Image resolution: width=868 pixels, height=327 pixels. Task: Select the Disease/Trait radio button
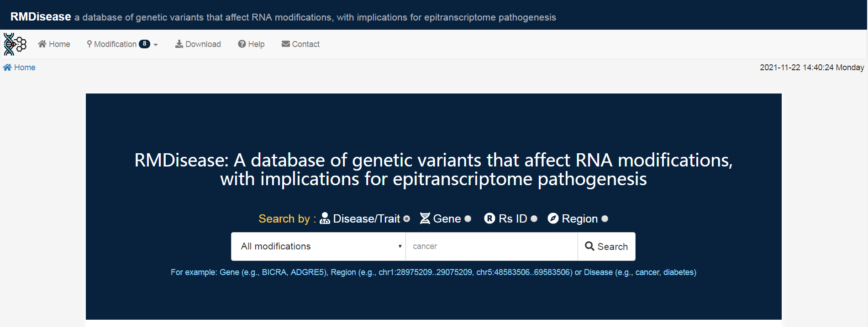point(406,219)
